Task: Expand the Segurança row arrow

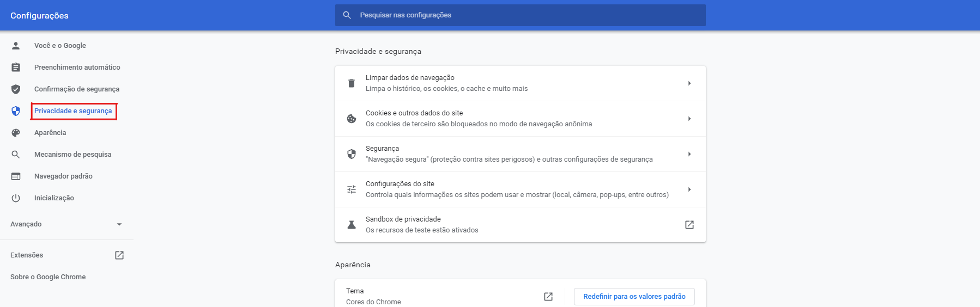Action: 689,154
